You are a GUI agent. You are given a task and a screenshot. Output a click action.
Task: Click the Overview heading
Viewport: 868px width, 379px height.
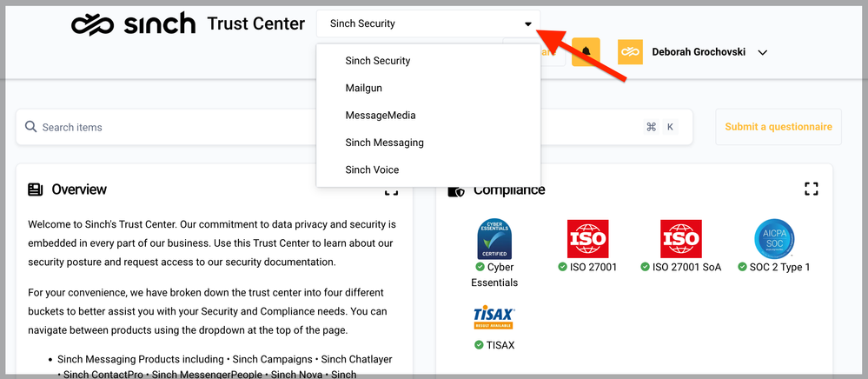(79, 189)
